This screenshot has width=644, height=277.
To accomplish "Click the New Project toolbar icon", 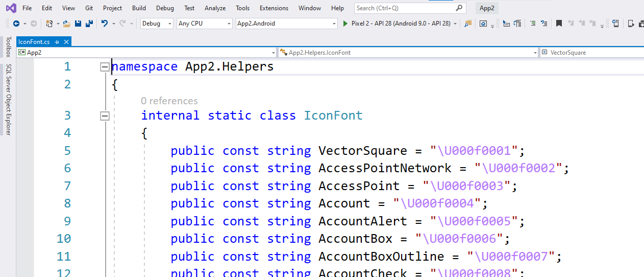I will point(49,24).
